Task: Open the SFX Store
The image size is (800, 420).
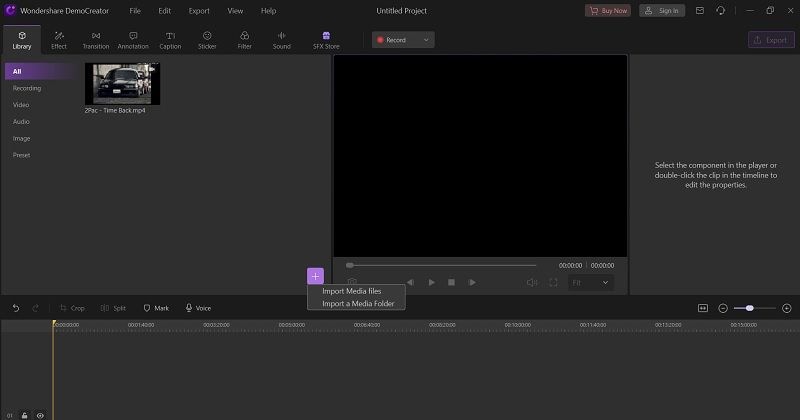Action: (x=326, y=40)
